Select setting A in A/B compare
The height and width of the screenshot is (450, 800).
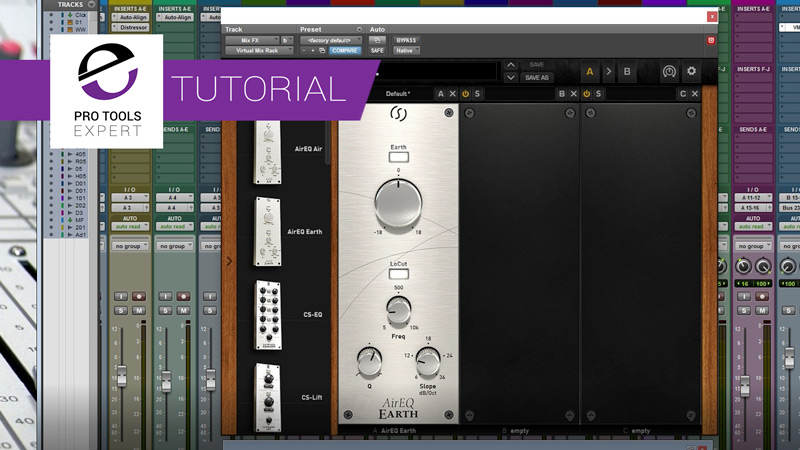[x=590, y=72]
